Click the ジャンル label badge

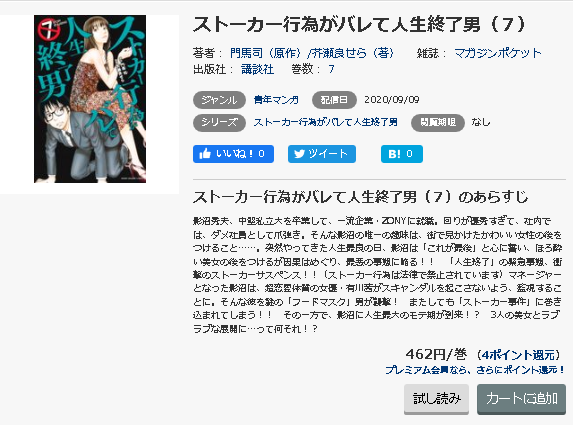point(219,100)
